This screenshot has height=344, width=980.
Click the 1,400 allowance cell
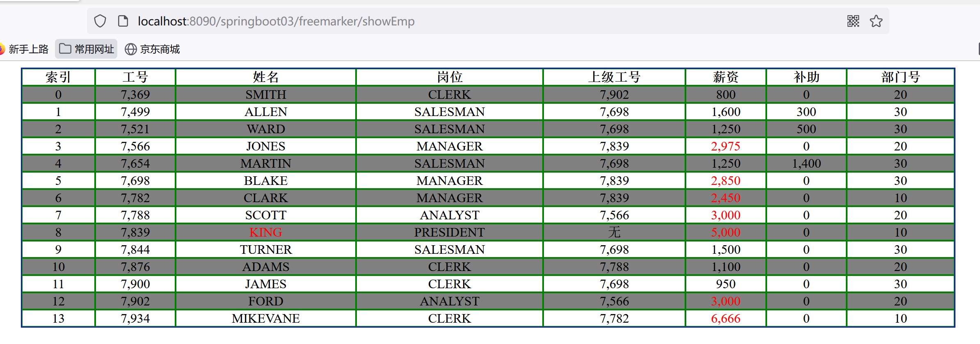pos(806,163)
